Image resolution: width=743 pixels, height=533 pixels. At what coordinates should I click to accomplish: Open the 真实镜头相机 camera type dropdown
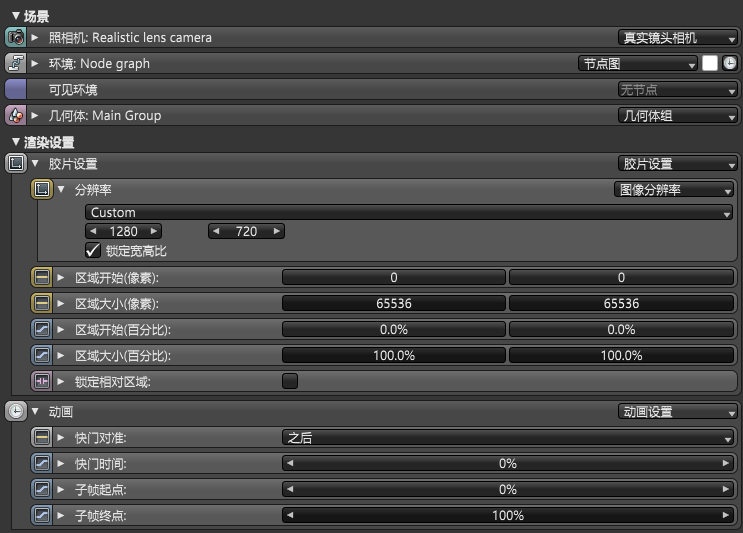coord(676,38)
